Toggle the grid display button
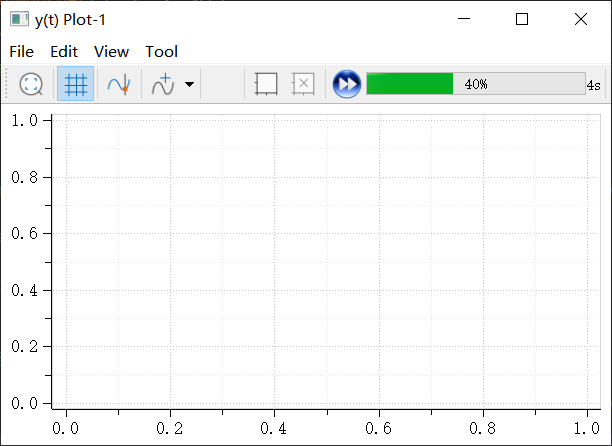Viewport: 612px width, 446px height. point(75,84)
